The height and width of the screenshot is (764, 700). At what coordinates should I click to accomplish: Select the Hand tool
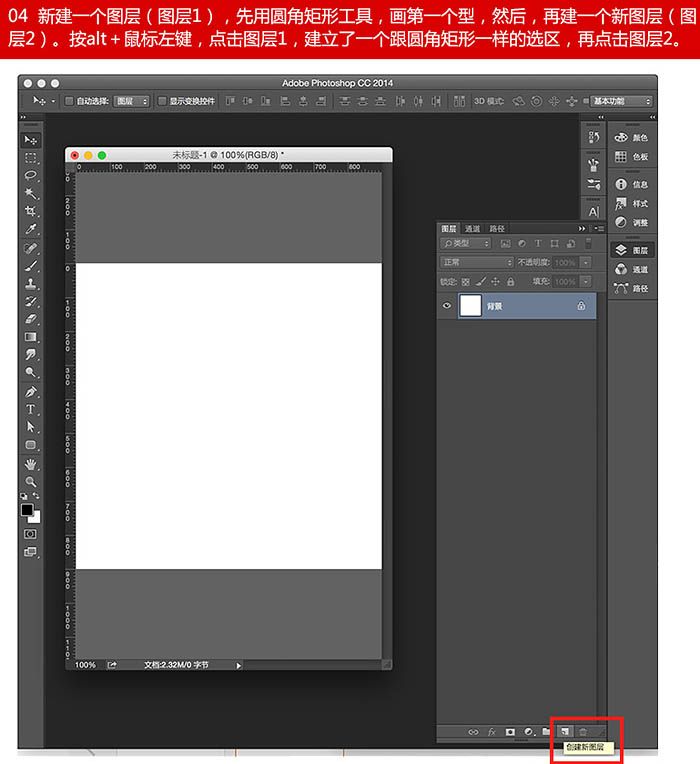[31, 464]
